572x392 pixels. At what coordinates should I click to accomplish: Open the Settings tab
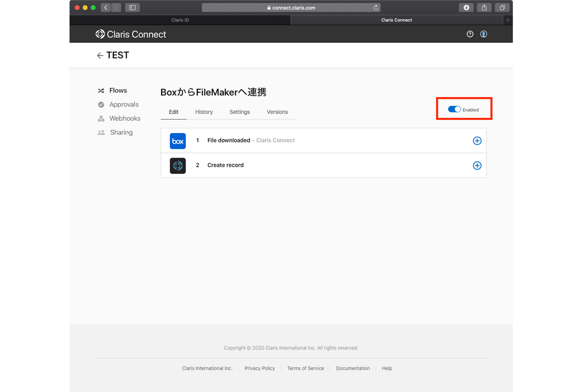240,112
